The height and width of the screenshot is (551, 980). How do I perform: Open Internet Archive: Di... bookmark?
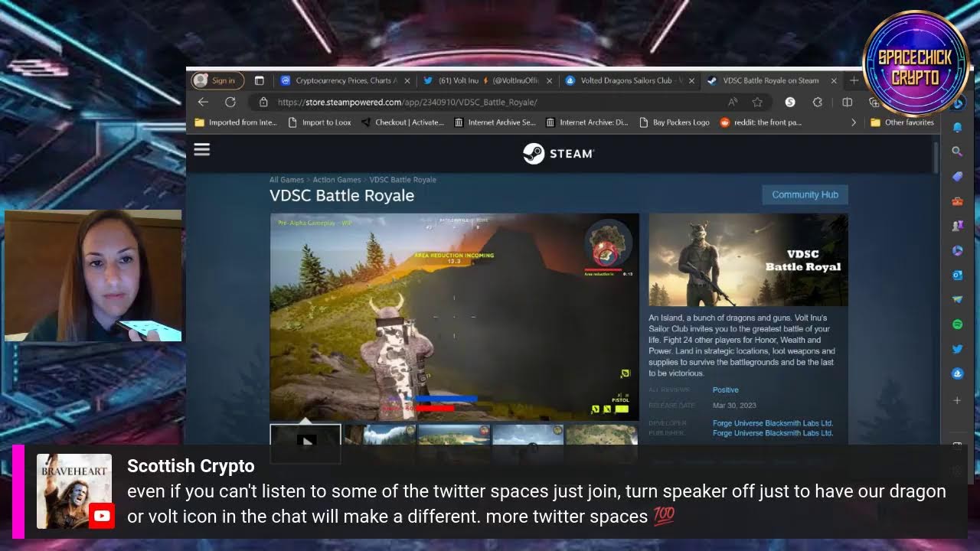[x=586, y=122]
